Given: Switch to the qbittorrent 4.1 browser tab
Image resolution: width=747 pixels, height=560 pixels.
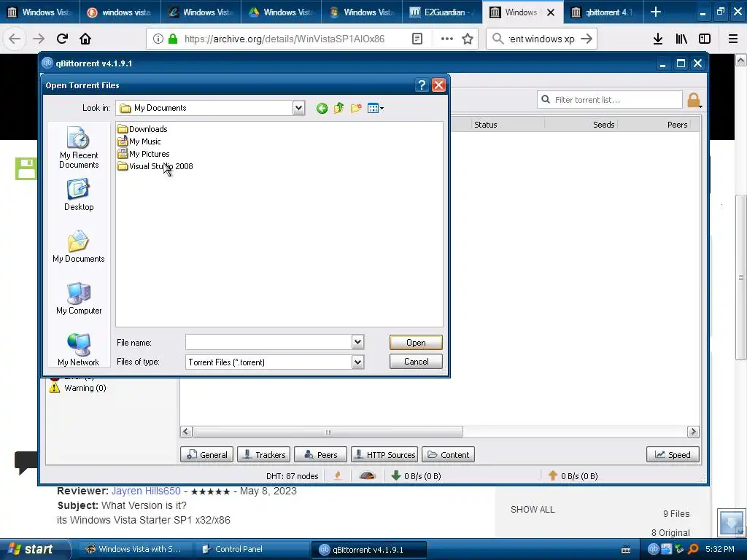Looking at the screenshot, I should tap(603, 12).
